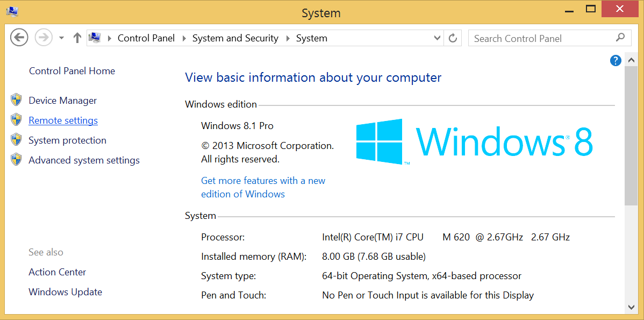
Task: Click the System type: label
Action: (229, 276)
